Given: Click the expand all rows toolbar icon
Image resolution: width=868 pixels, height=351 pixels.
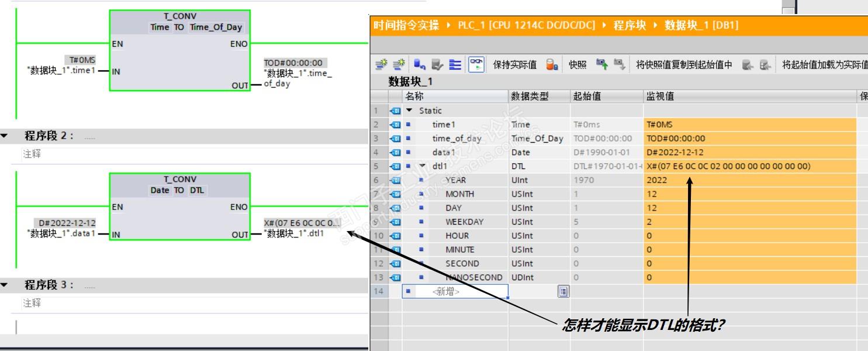Looking at the screenshot, I should [455, 64].
